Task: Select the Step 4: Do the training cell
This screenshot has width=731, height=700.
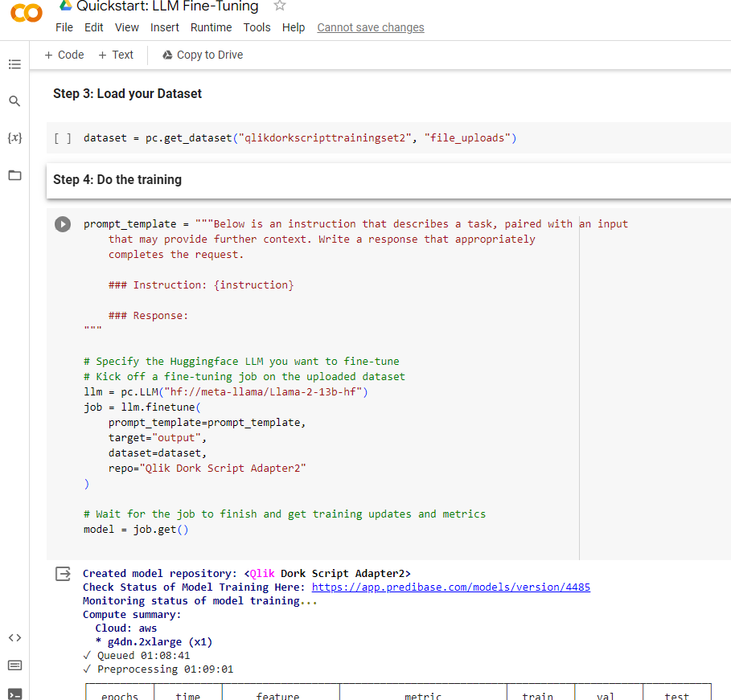Action: [x=388, y=180]
